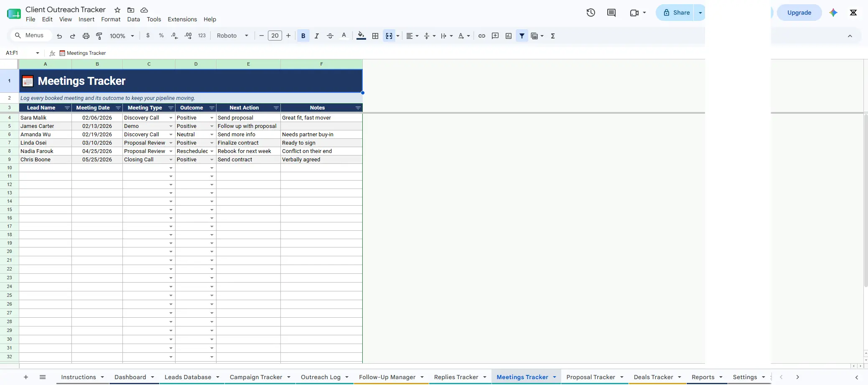
Task: Open version history clock icon
Action: 591,13
